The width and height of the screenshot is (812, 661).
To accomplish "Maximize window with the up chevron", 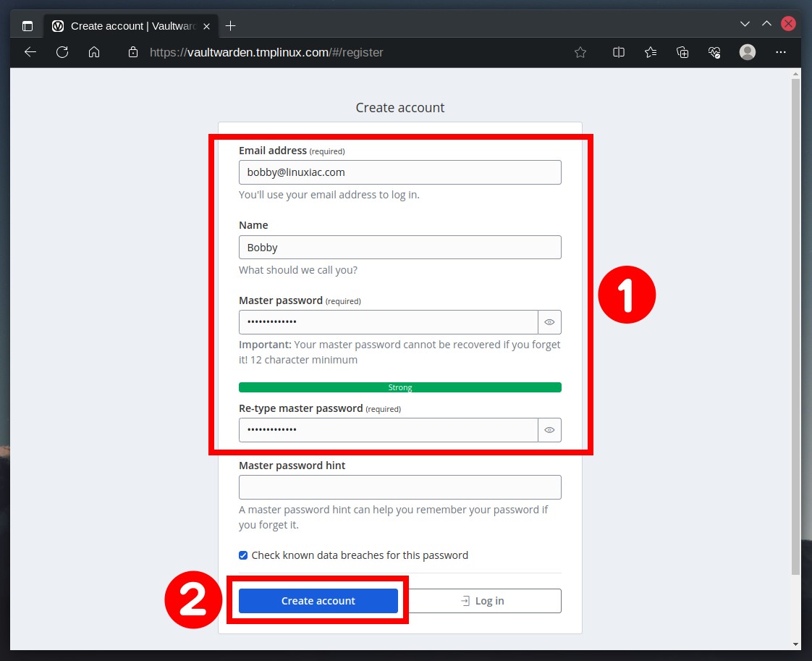I will pyautogui.click(x=766, y=24).
